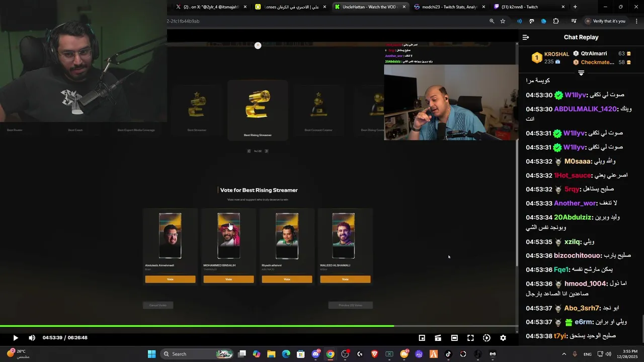Screen dimensions: 644x362
Task: Click the address bar URL text
Action: [x=183, y=21]
